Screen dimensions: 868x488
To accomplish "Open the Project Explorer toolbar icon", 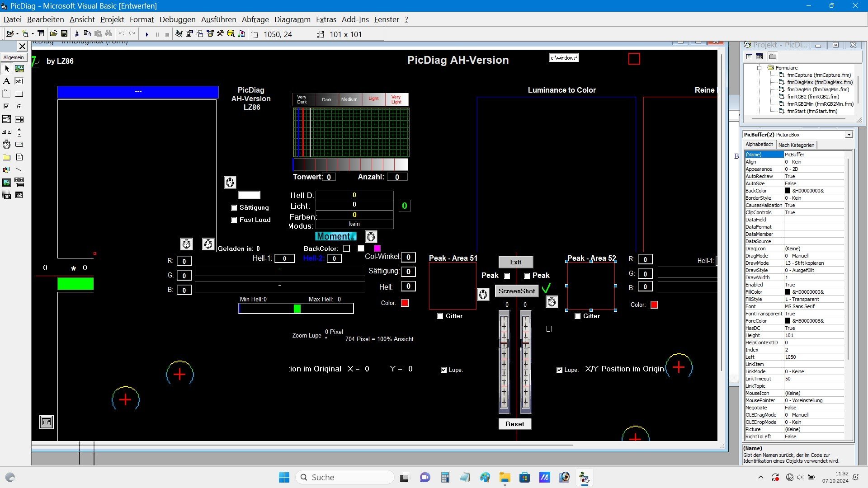I will point(179,34).
